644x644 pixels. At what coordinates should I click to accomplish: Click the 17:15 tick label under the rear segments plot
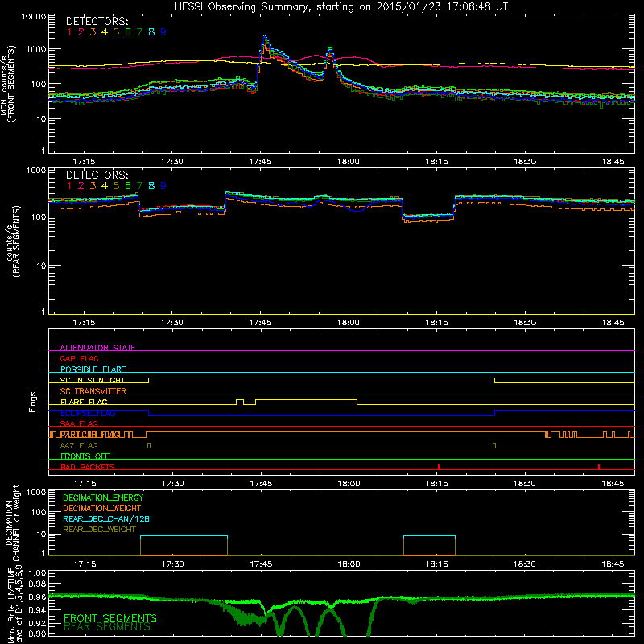click(84, 323)
